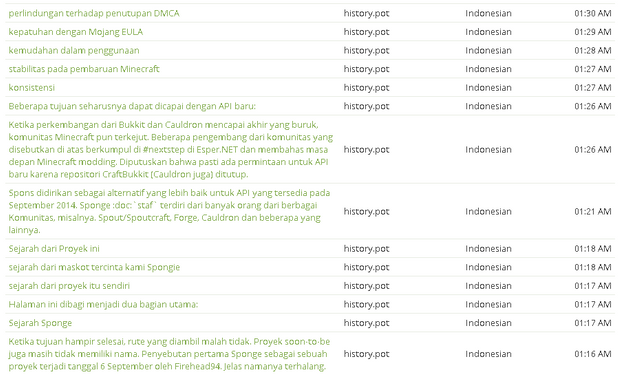Click history.pot in 'Sejarah dari Proyek ini' row
This screenshot has width=640, height=380.
(366, 249)
